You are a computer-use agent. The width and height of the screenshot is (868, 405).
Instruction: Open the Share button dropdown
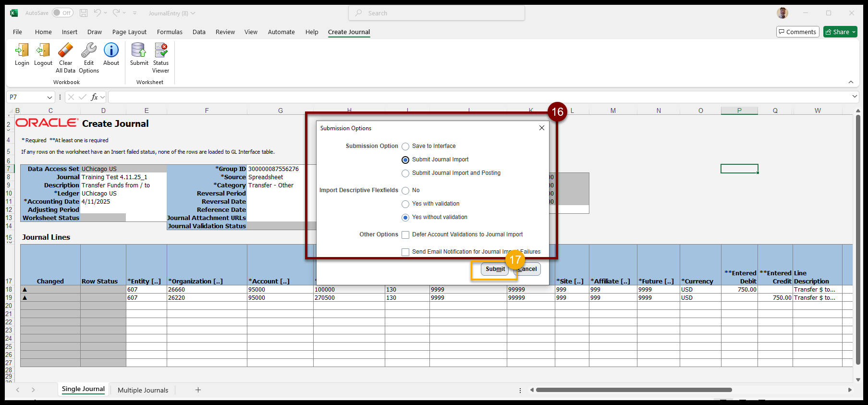pos(854,32)
